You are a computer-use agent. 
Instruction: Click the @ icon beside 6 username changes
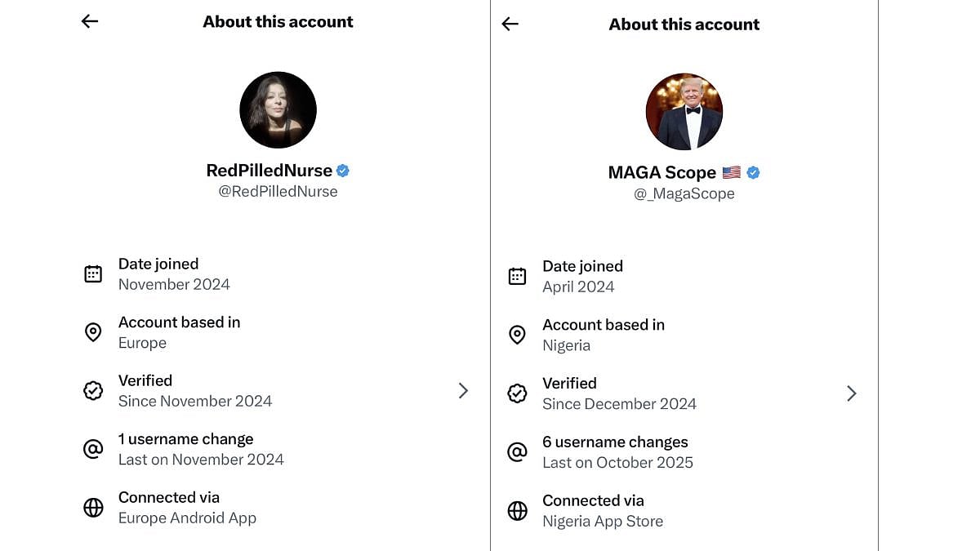(x=517, y=451)
